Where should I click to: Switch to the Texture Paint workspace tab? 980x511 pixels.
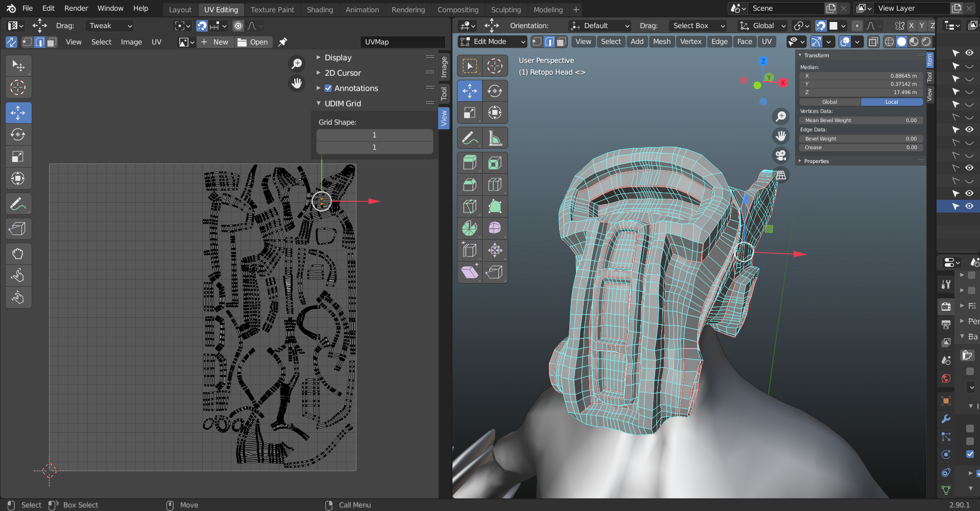tap(272, 10)
